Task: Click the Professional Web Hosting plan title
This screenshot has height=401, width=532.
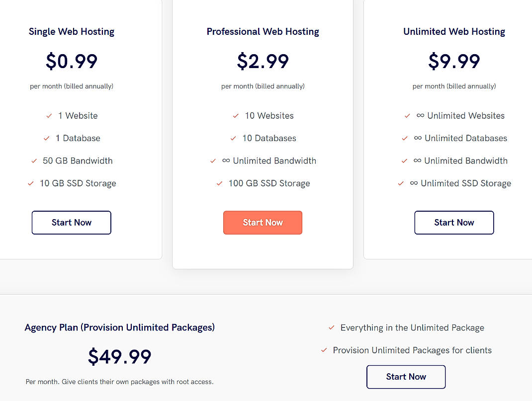Action: coord(263,31)
